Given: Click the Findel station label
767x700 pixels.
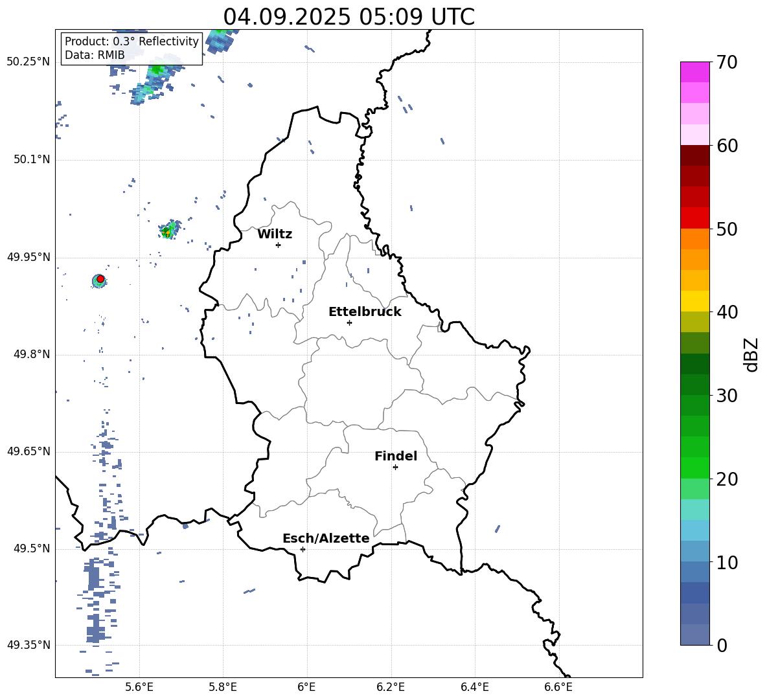Looking at the screenshot, I should 396,456.
